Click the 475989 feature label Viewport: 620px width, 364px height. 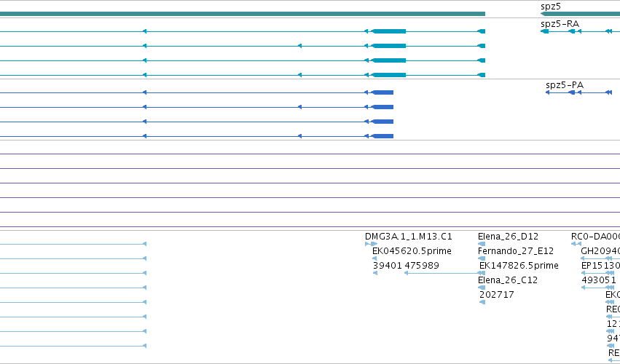pyautogui.click(x=422, y=265)
